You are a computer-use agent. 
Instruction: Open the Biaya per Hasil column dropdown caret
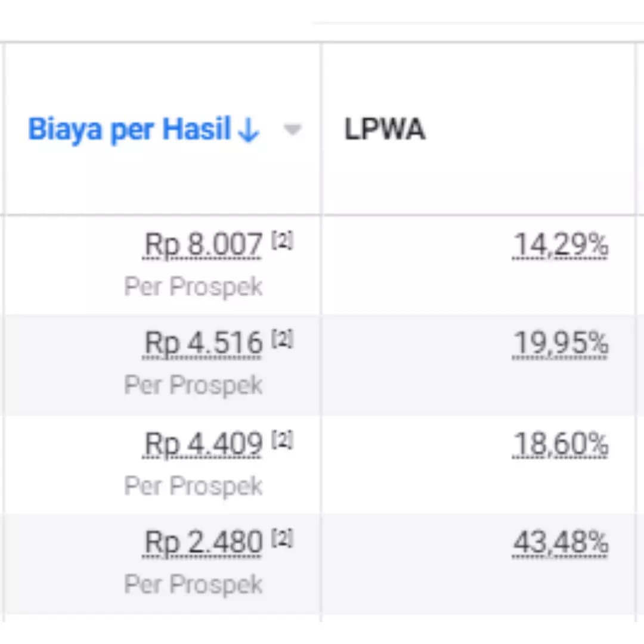[x=293, y=129]
